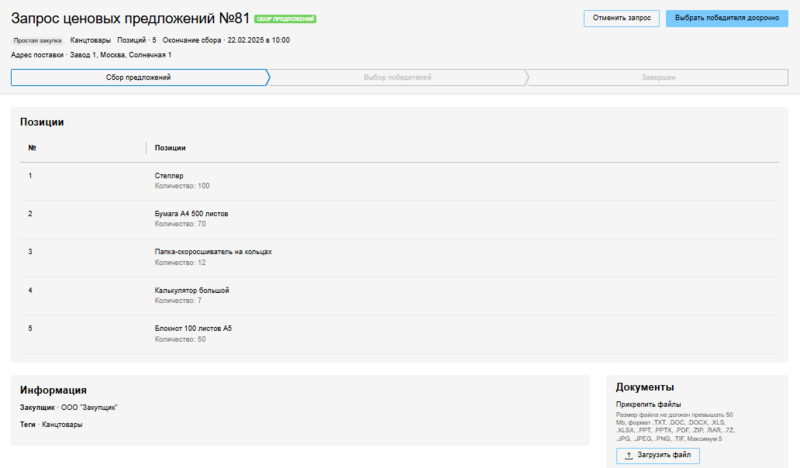Screen dimensions: 800x468
Task: Click the green Сбор предложений status badge
Action: coord(285,19)
